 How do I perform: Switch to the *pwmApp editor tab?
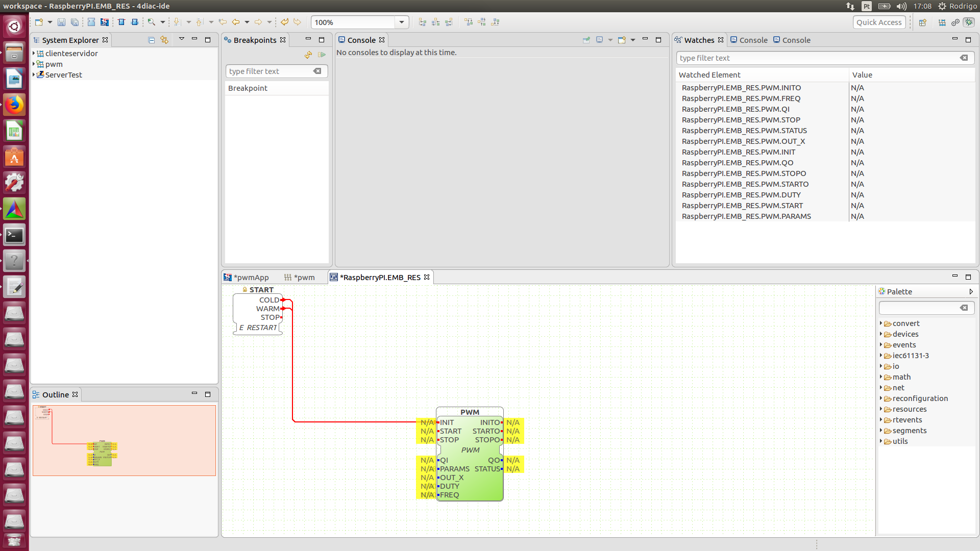point(247,277)
